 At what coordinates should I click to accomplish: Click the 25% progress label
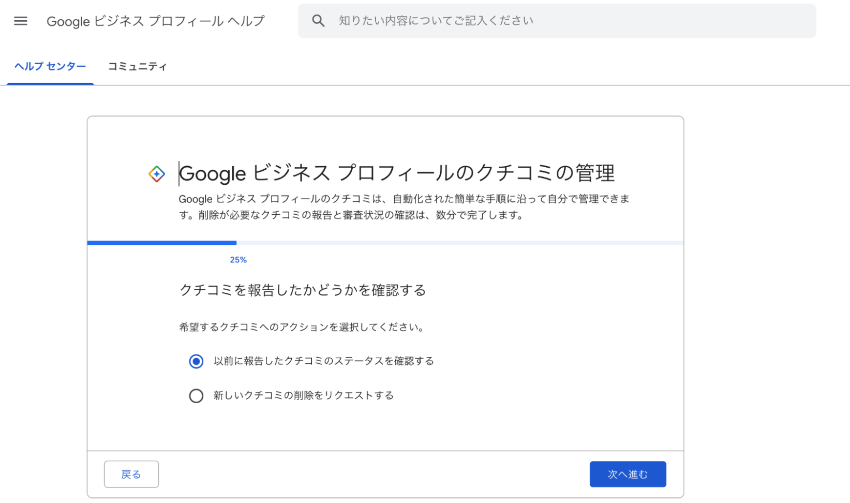click(x=238, y=260)
